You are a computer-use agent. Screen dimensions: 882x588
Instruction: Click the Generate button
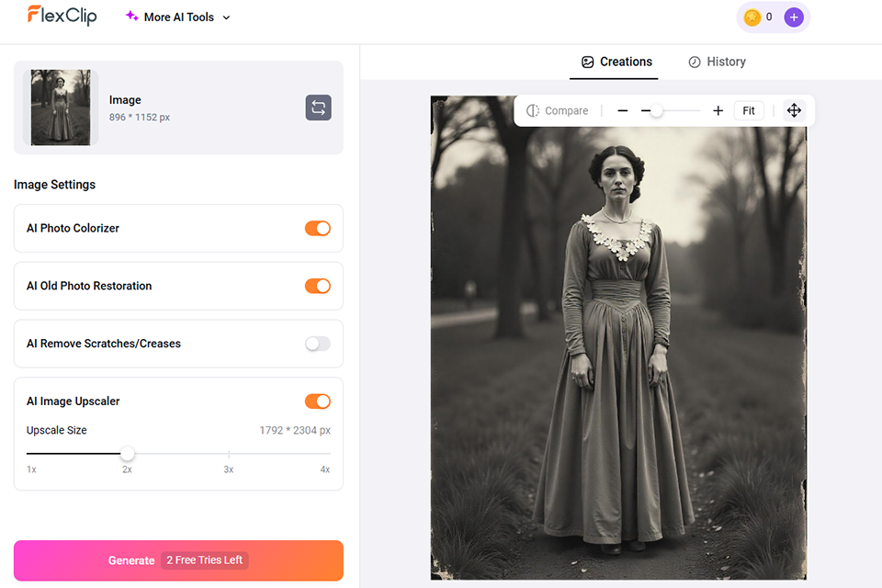pyautogui.click(x=178, y=560)
